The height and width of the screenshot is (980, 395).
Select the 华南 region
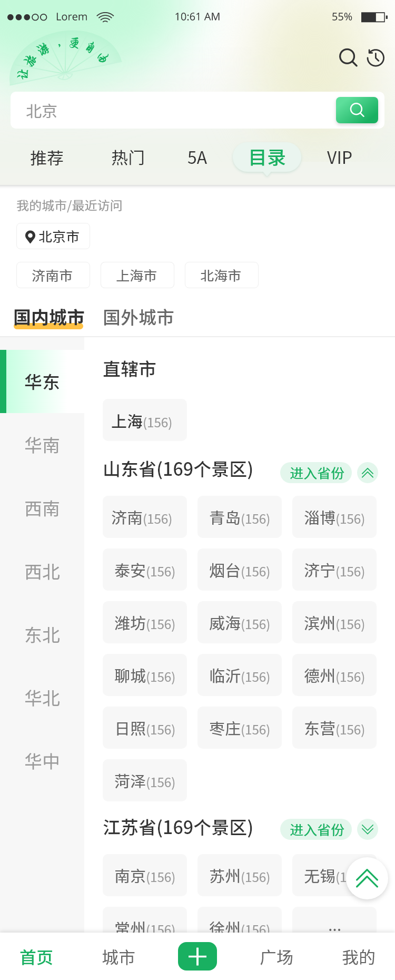(x=42, y=445)
